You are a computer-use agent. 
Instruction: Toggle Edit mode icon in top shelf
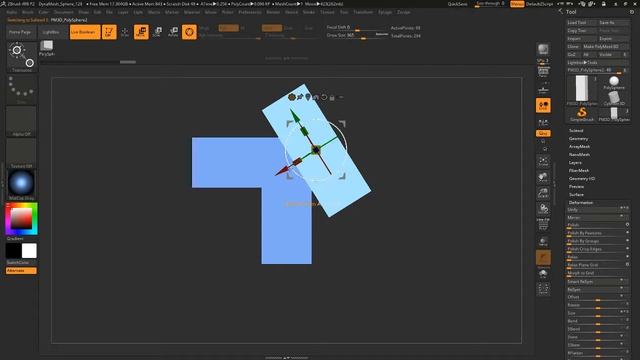109,32
